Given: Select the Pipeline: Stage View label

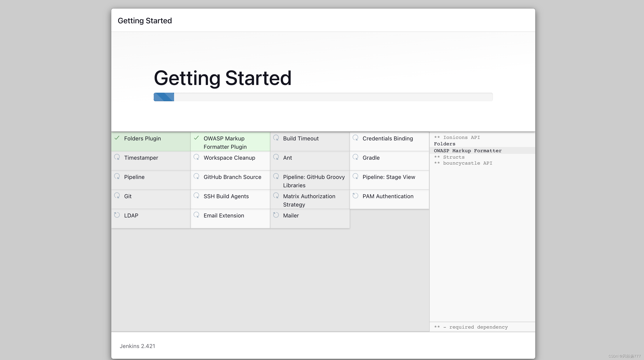Looking at the screenshot, I should [389, 177].
